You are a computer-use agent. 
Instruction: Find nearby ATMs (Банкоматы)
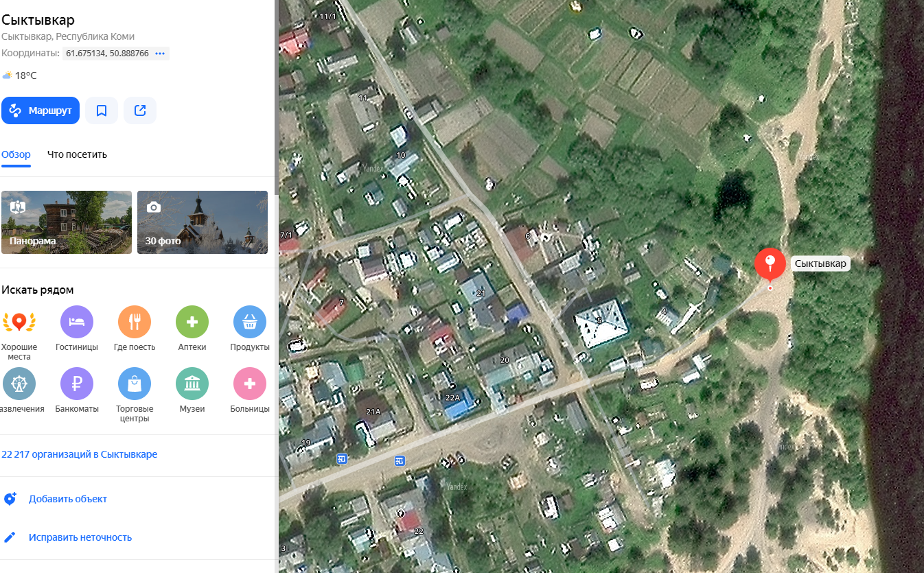[77, 384]
